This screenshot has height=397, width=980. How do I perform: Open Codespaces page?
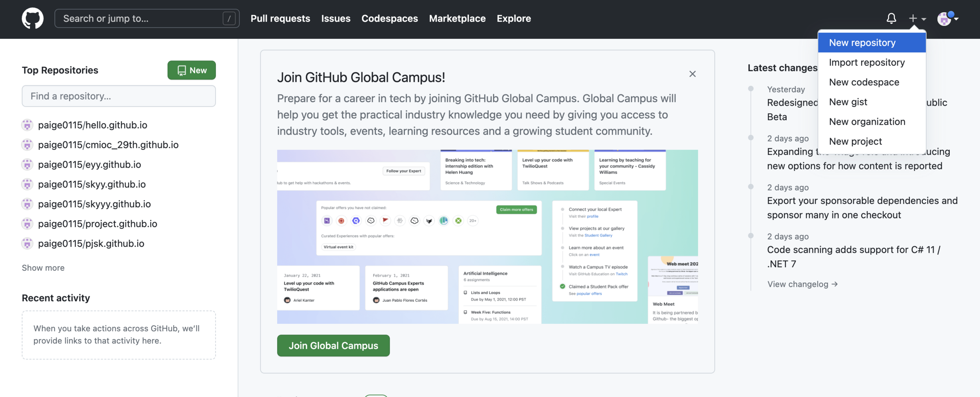pyautogui.click(x=390, y=18)
